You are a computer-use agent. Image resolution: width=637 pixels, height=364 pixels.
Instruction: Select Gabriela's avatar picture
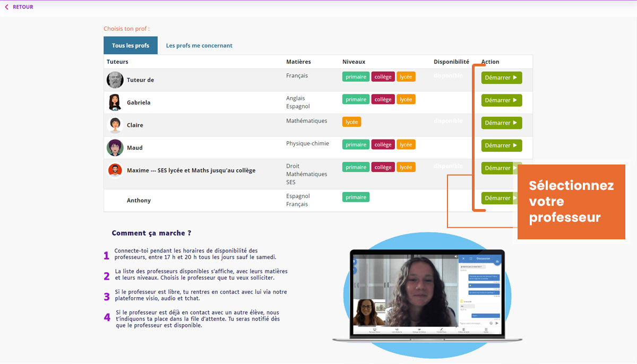click(x=115, y=102)
